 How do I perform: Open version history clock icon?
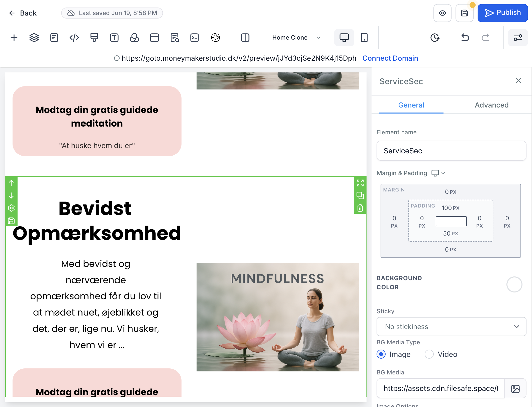(435, 38)
